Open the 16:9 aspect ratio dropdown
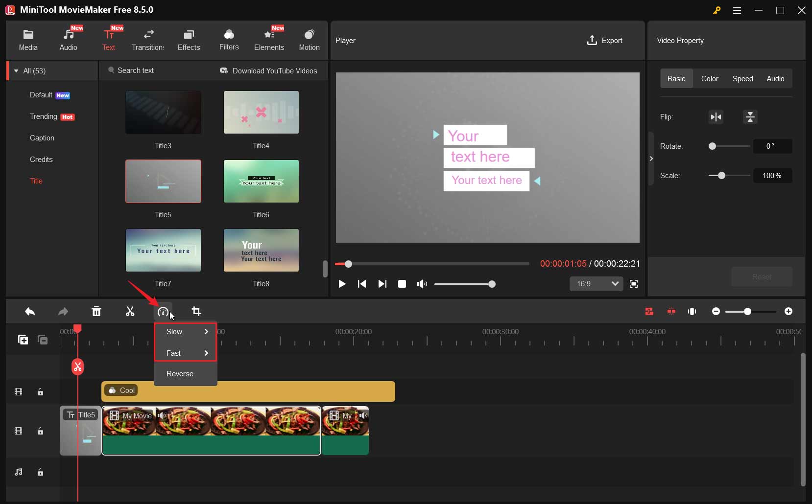 pyautogui.click(x=597, y=284)
